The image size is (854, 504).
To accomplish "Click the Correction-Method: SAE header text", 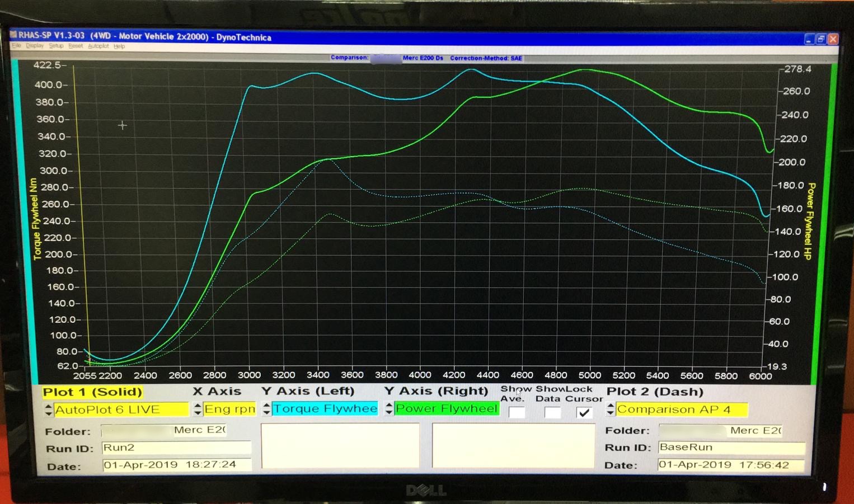I will pos(486,58).
